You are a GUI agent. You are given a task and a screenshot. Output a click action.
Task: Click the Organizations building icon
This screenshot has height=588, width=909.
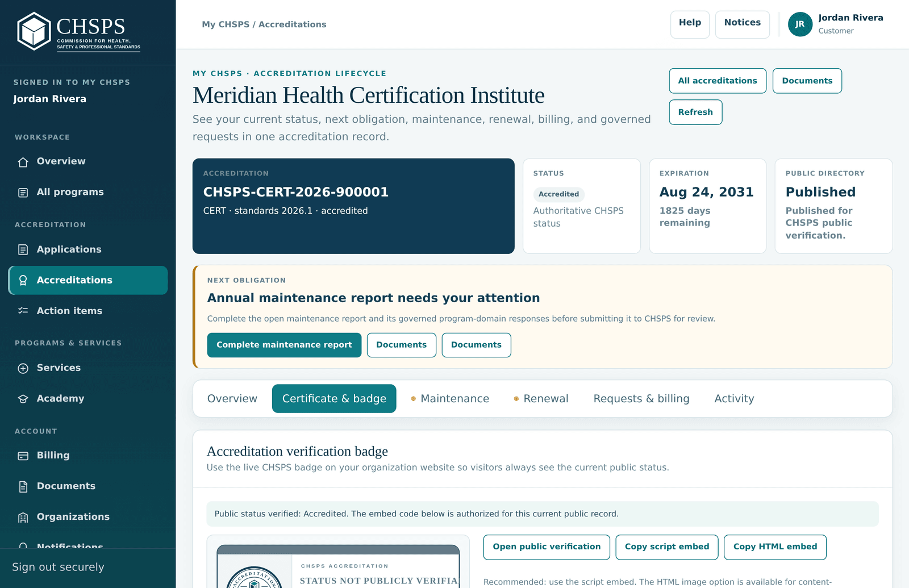coord(23,517)
